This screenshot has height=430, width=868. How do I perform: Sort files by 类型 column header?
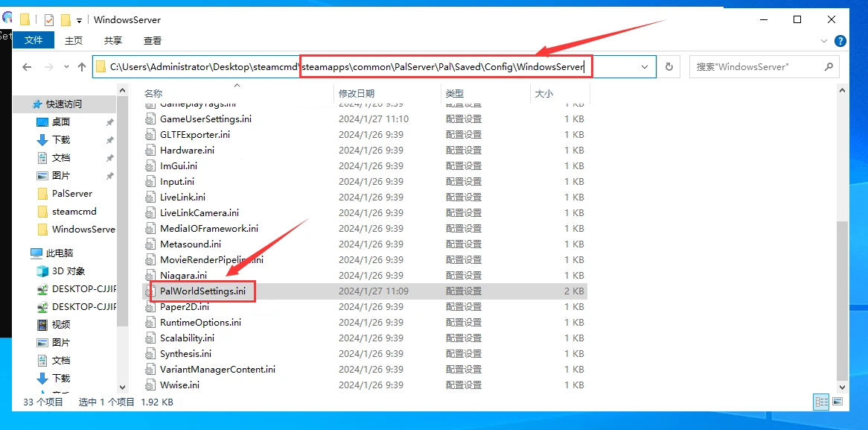(455, 94)
